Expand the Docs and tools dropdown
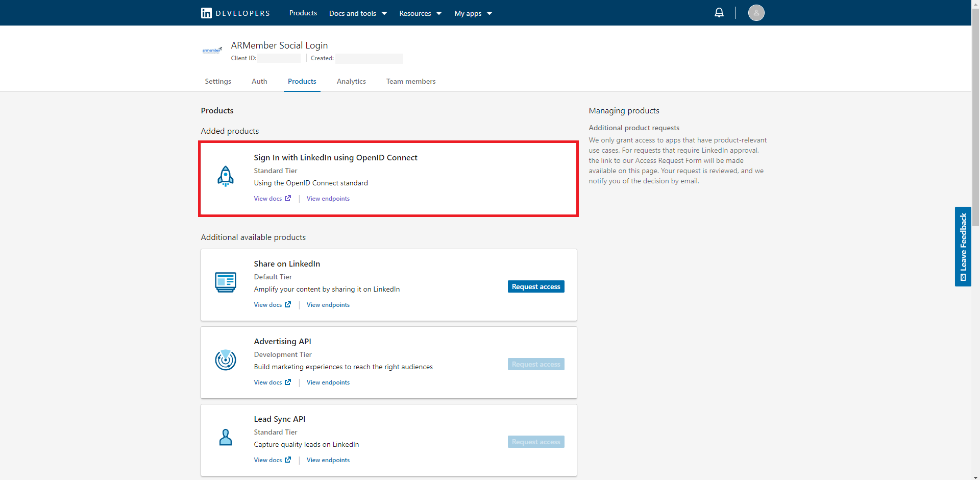 (x=358, y=13)
